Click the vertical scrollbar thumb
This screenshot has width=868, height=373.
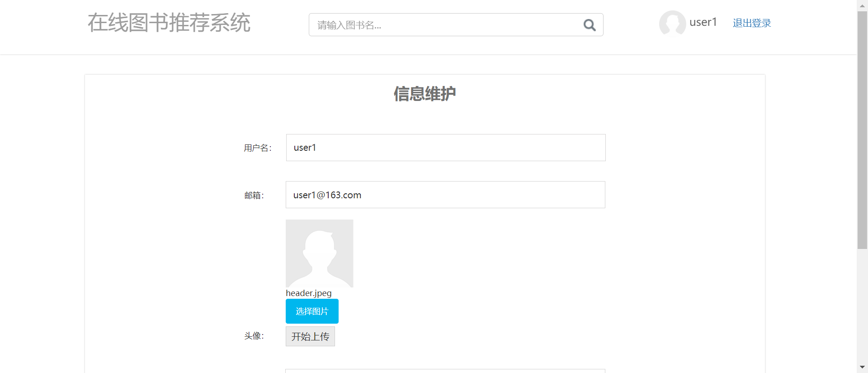(x=862, y=130)
